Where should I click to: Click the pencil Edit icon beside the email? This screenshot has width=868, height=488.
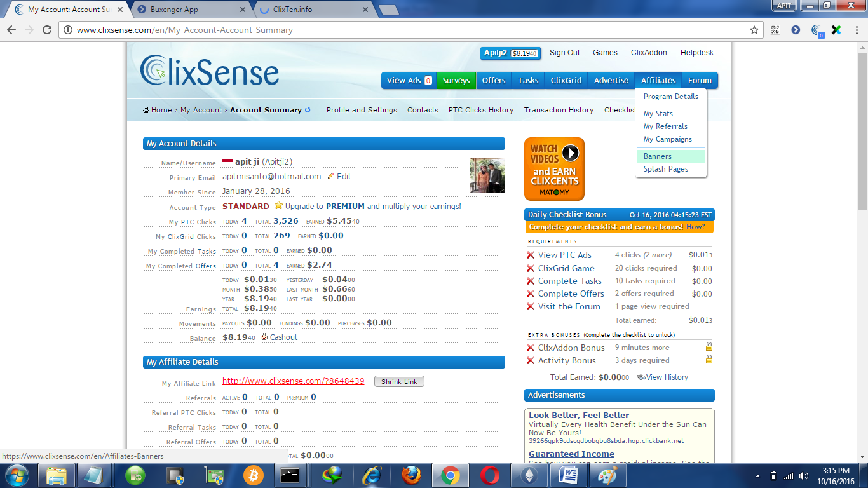point(330,176)
